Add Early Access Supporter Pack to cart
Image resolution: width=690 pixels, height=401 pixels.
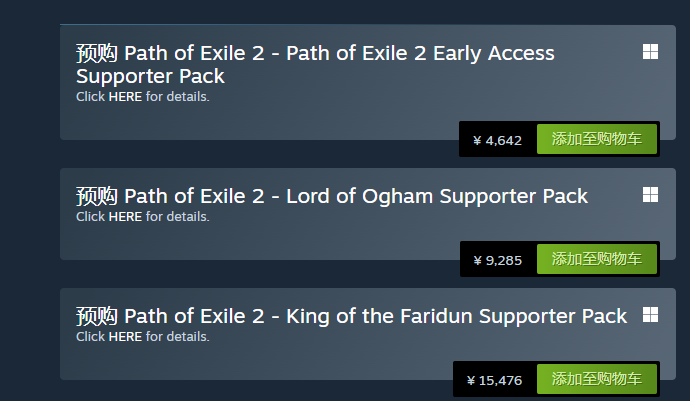(x=596, y=140)
